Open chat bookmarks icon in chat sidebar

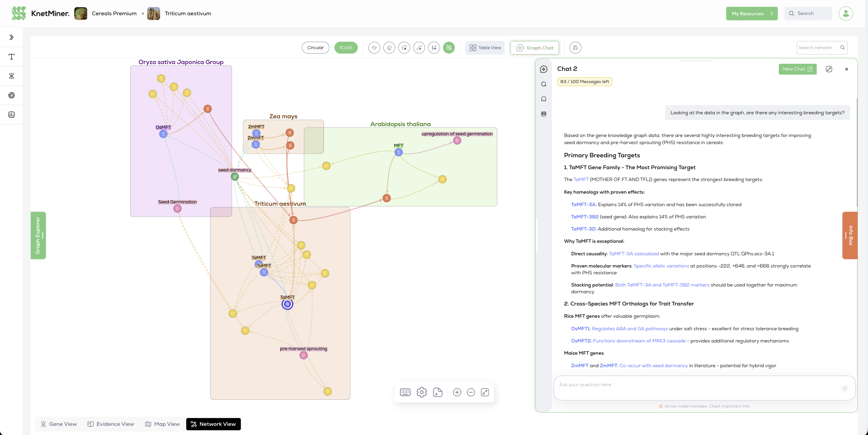pos(544,99)
